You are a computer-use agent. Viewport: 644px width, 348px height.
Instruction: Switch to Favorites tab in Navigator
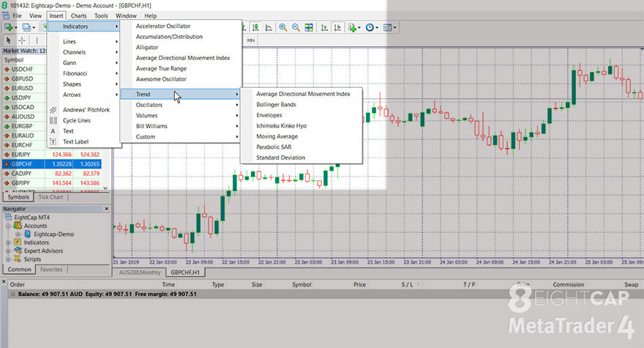click(51, 270)
